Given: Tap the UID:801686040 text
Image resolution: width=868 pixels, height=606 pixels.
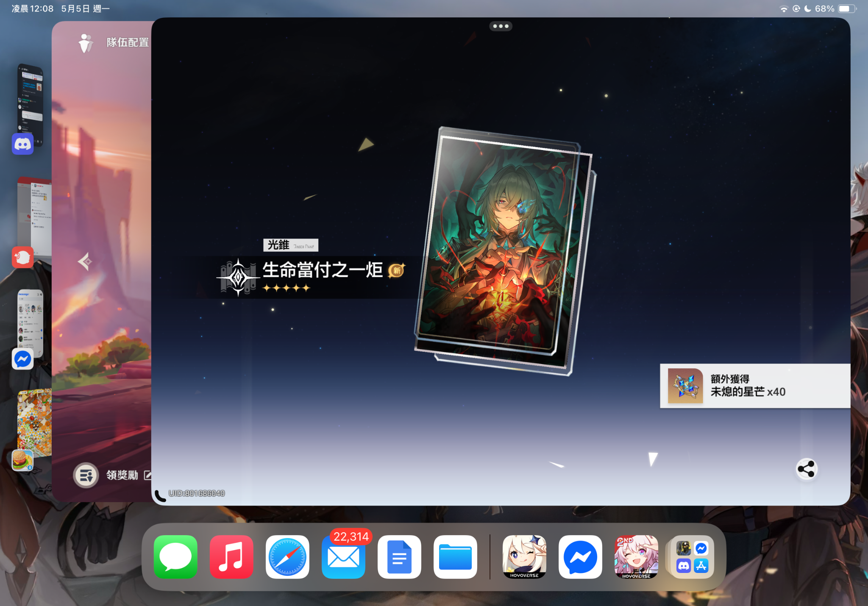Looking at the screenshot, I should pyautogui.click(x=197, y=493).
